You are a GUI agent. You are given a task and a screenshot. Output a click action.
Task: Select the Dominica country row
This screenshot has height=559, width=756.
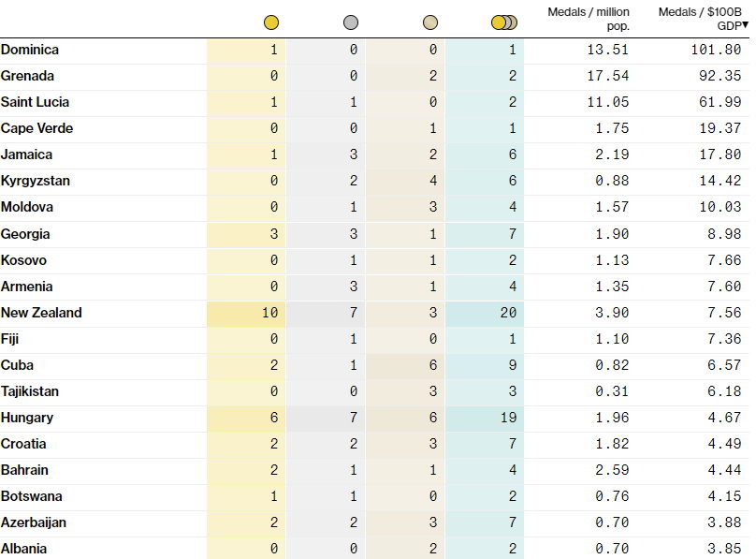pos(374,51)
